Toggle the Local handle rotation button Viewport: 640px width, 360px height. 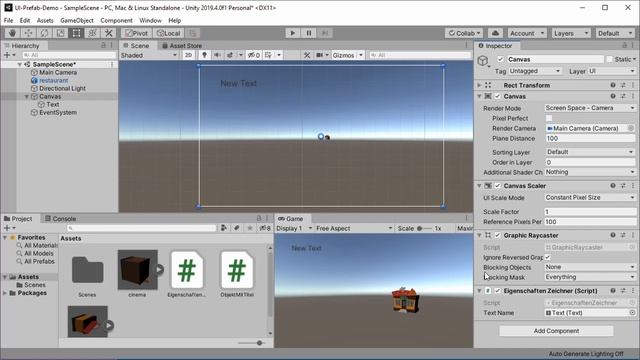click(x=169, y=33)
